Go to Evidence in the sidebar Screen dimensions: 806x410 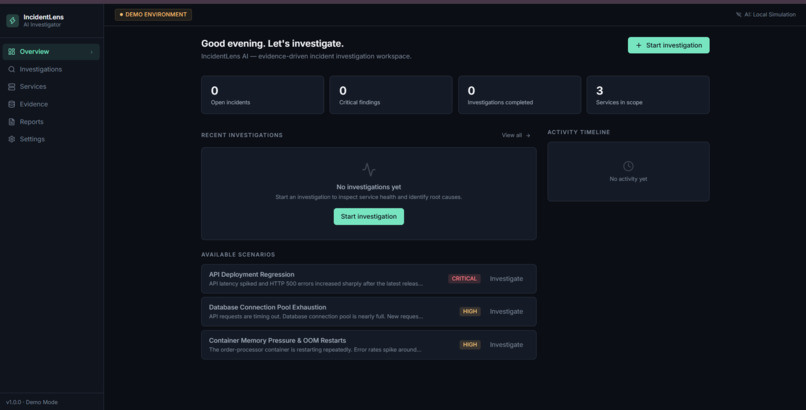coord(51,104)
